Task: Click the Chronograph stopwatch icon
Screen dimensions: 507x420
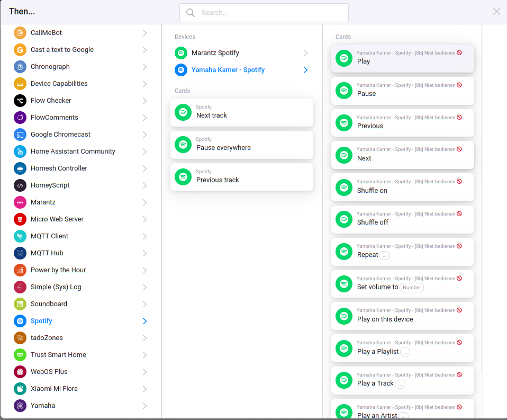Action: [20, 67]
